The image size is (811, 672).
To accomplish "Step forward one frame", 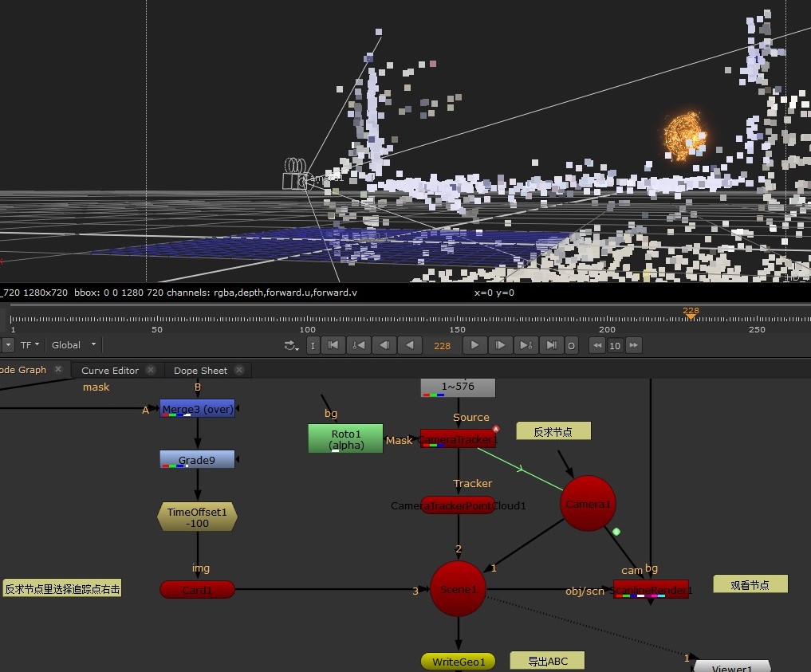I will [x=500, y=345].
